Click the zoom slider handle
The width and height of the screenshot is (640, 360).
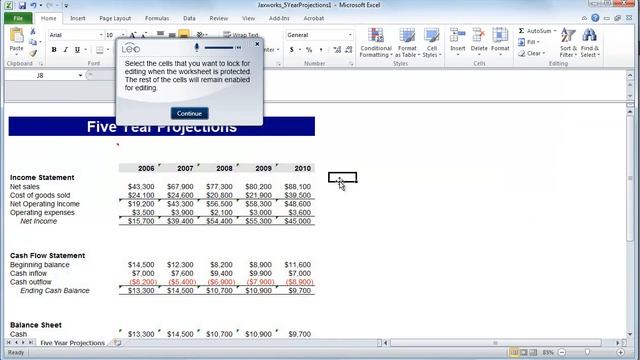587,352
